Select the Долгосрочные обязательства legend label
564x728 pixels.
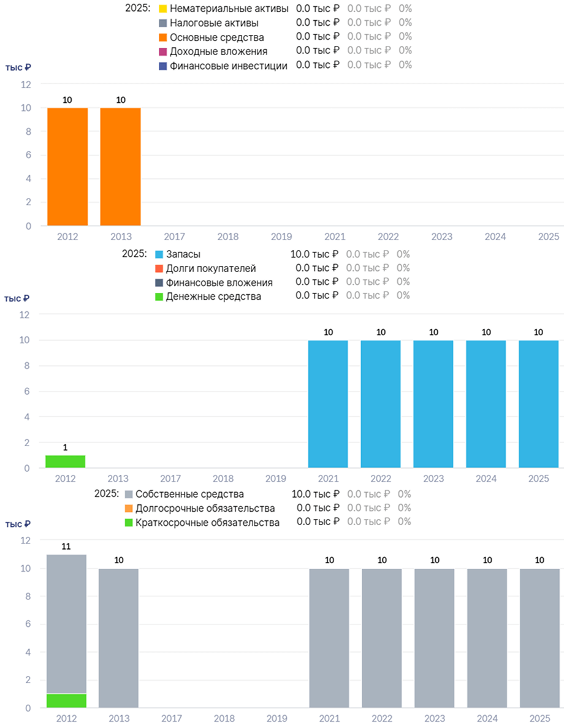point(205,509)
